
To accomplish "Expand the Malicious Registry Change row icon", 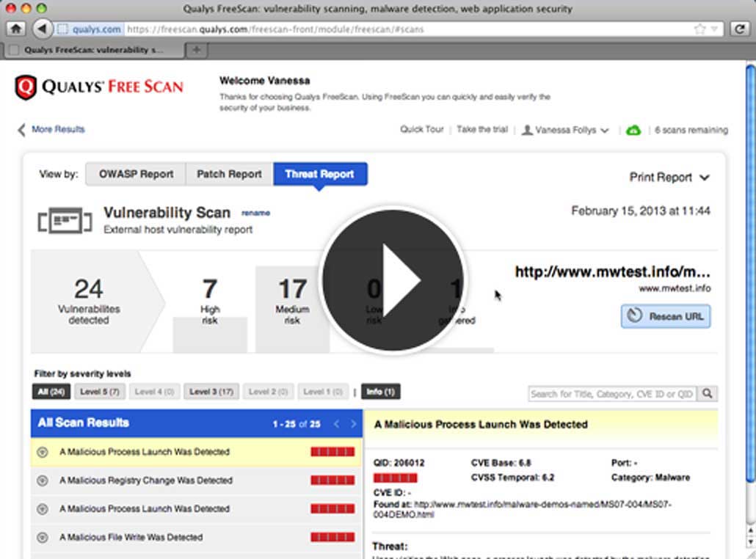I will (43, 481).
